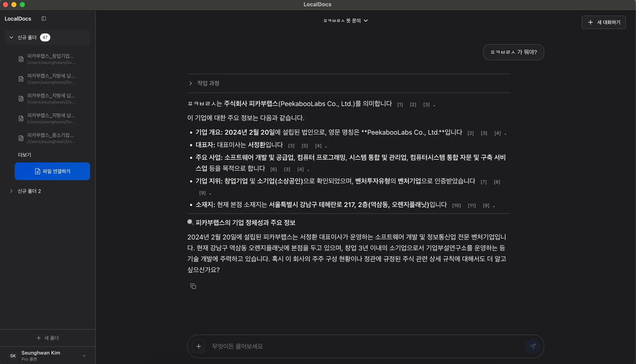The height and width of the screenshot is (364, 636).
Task: Click the copy response icon below the answer
Action: coord(193,286)
